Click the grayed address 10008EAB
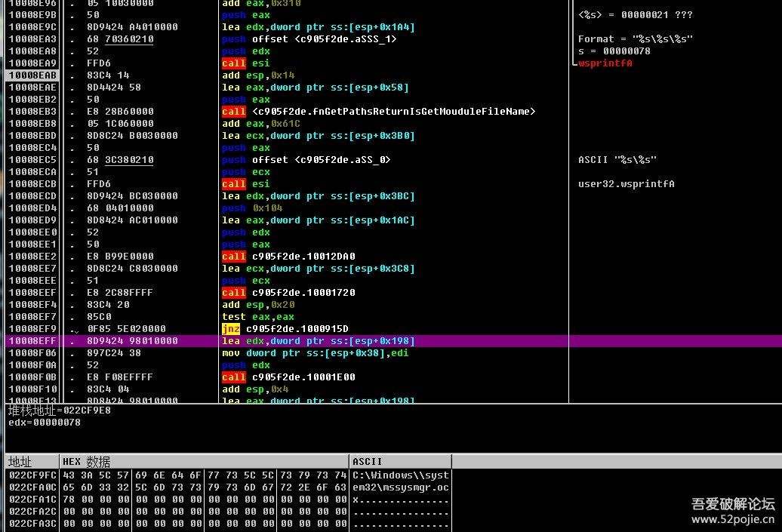 pos(32,75)
